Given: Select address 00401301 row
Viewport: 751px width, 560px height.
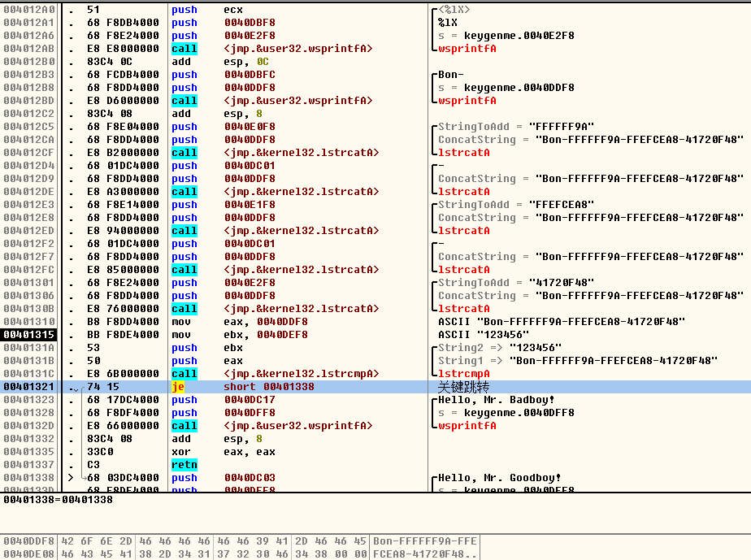Looking at the screenshot, I should [29, 282].
